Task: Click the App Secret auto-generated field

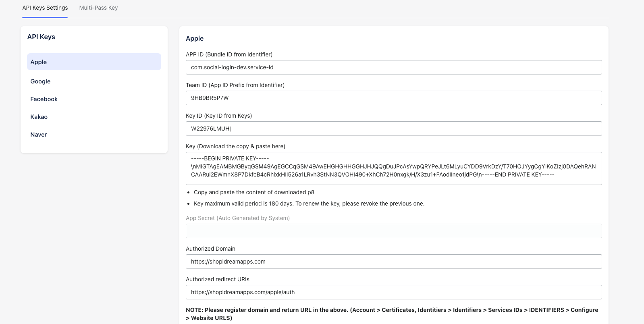Action: coord(394,231)
